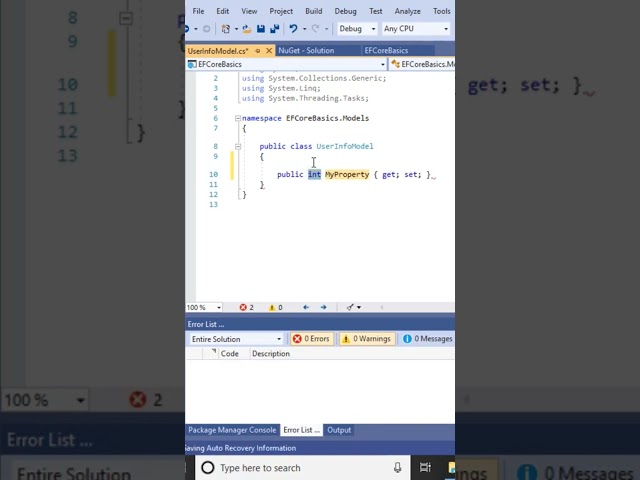Screen dimensions: 640x480
Task: Click the code cleanup broom icon
Action: click(350, 307)
